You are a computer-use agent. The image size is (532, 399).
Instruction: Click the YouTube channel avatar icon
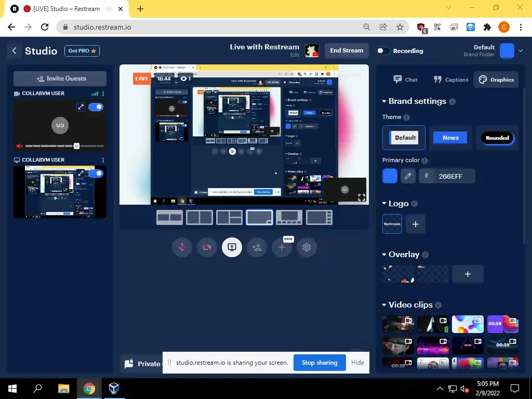tap(312, 51)
